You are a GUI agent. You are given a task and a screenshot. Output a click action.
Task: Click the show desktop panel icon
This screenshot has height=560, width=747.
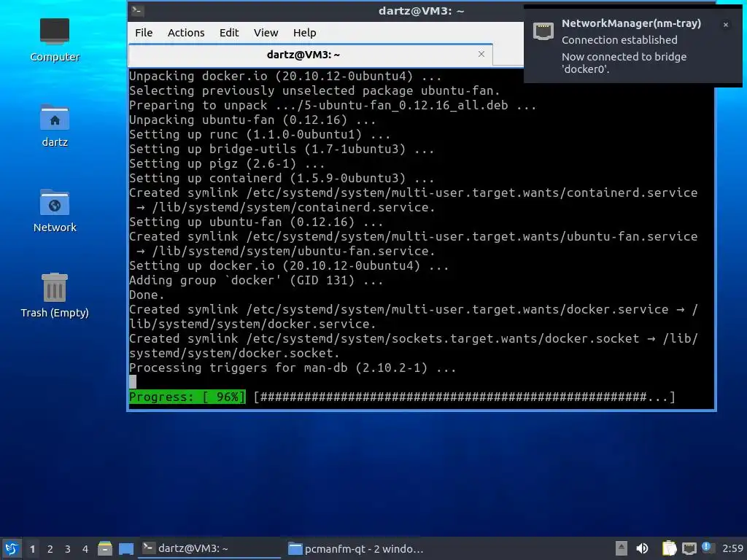[x=126, y=548]
